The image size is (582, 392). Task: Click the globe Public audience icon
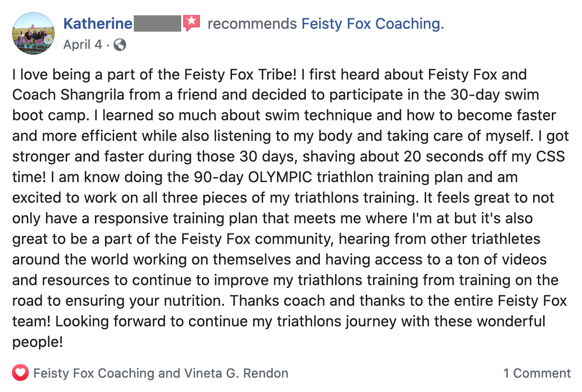[x=120, y=45]
